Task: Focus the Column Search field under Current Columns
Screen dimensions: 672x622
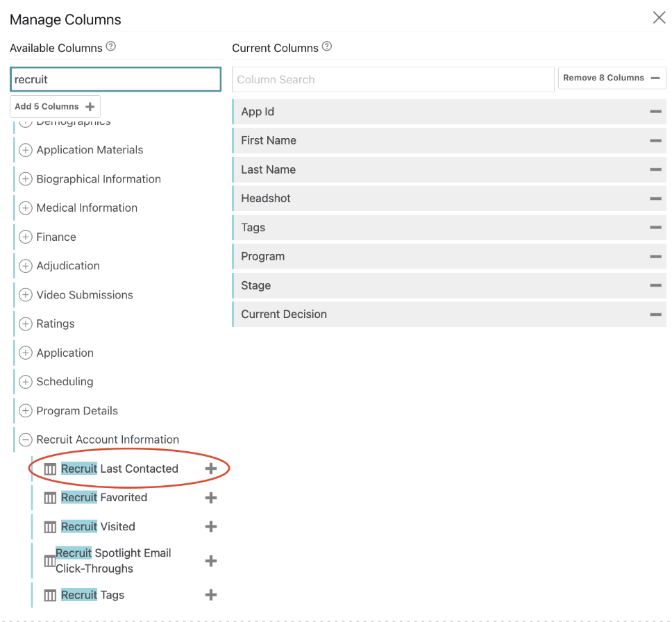Action: pos(393,79)
